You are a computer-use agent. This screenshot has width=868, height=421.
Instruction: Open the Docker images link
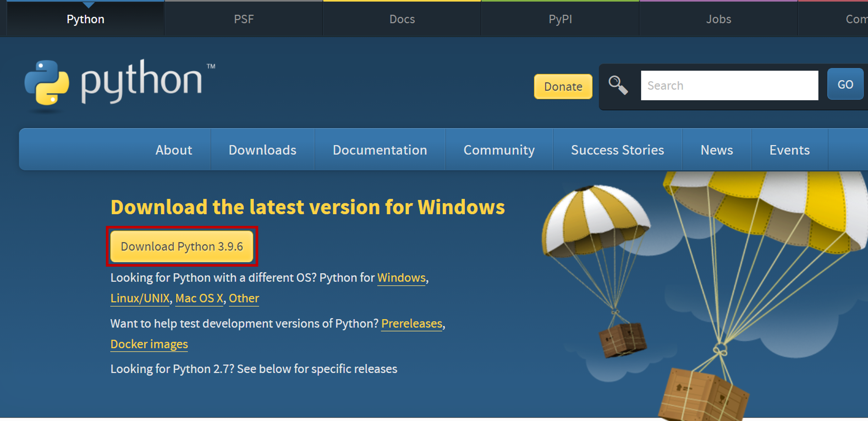tap(149, 344)
